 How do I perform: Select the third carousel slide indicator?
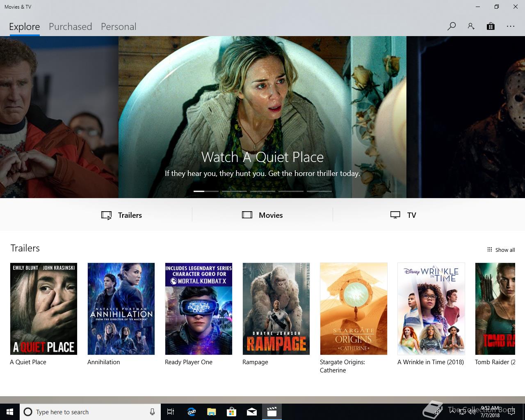(x=262, y=191)
